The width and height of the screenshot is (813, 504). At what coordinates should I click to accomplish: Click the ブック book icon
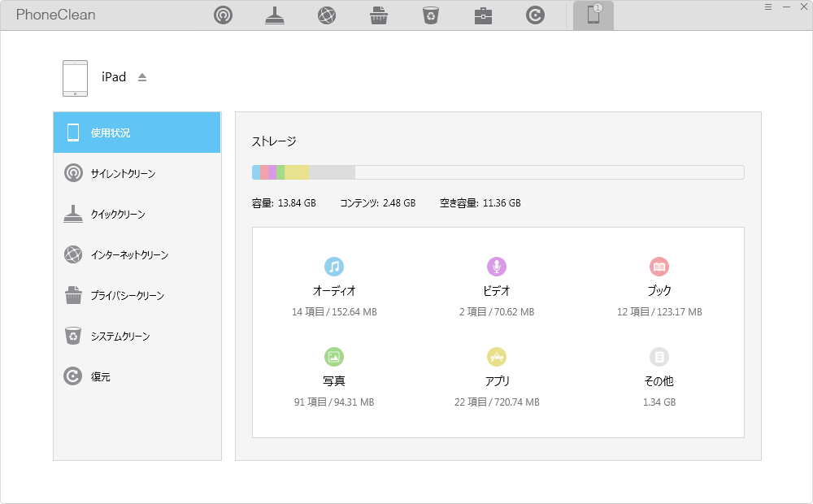pyautogui.click(x=659, y=267)
